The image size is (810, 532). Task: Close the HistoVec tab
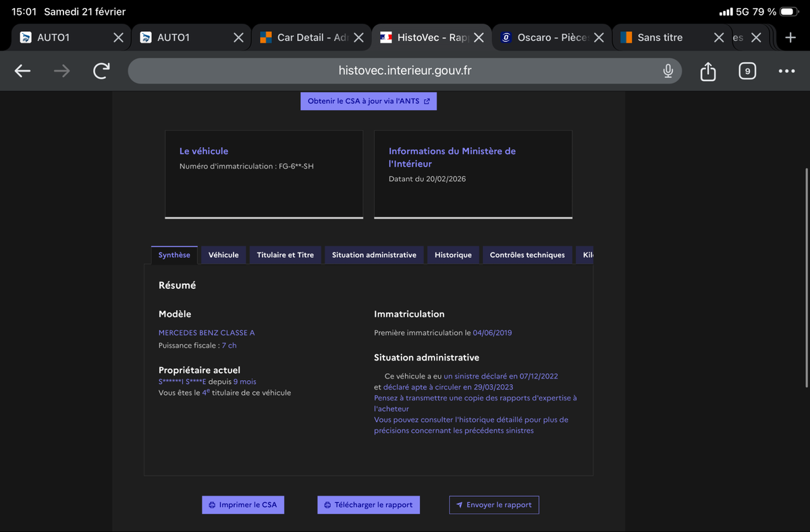[x=479, y=38]
